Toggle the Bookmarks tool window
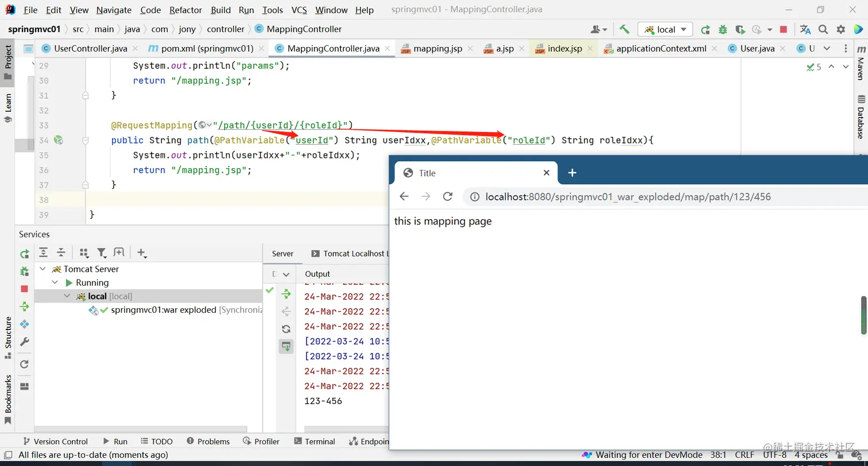 pyautogui.click(x=8, y=399)
